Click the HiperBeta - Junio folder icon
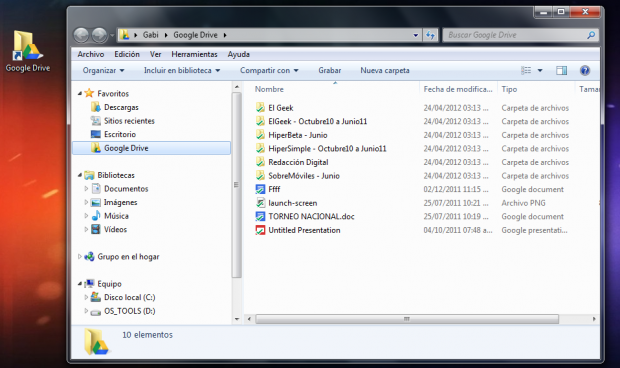Screen dimensions: 620x368 [260, 135]
